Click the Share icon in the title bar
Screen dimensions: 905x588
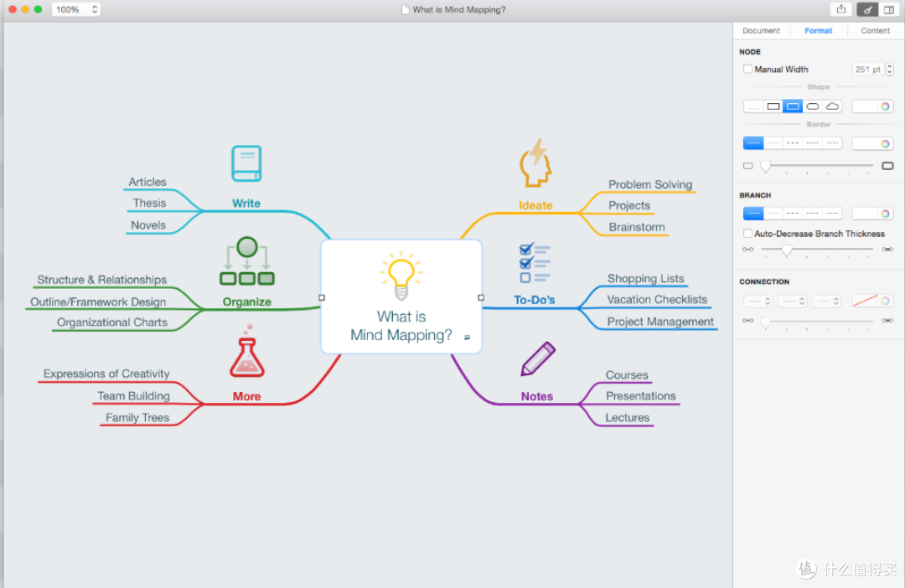[841, 9]
